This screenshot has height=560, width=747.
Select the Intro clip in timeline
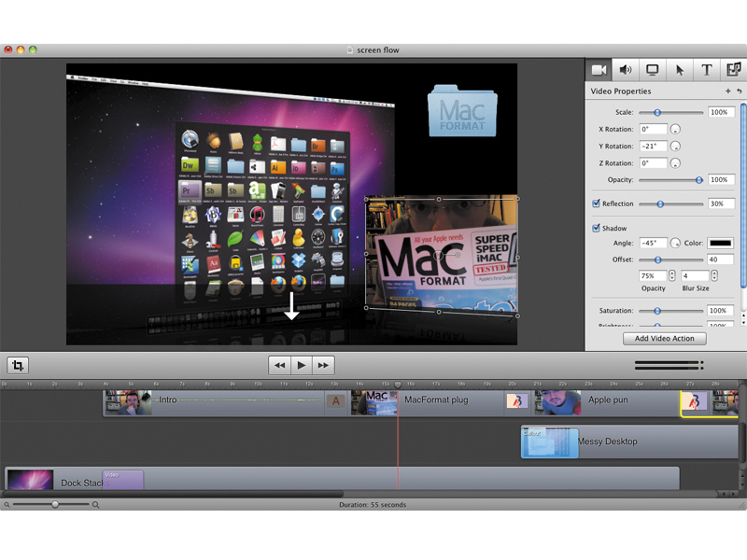click(x=215, y=403)
